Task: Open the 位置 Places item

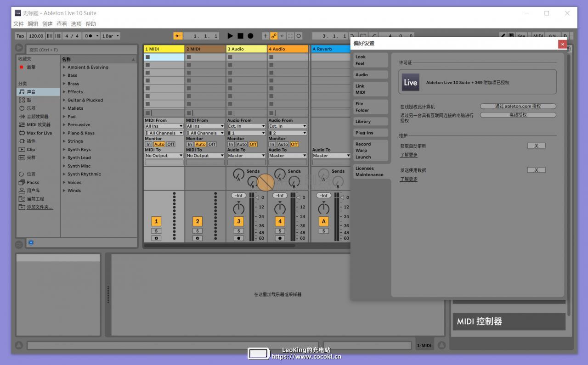Action: (38, 174)
